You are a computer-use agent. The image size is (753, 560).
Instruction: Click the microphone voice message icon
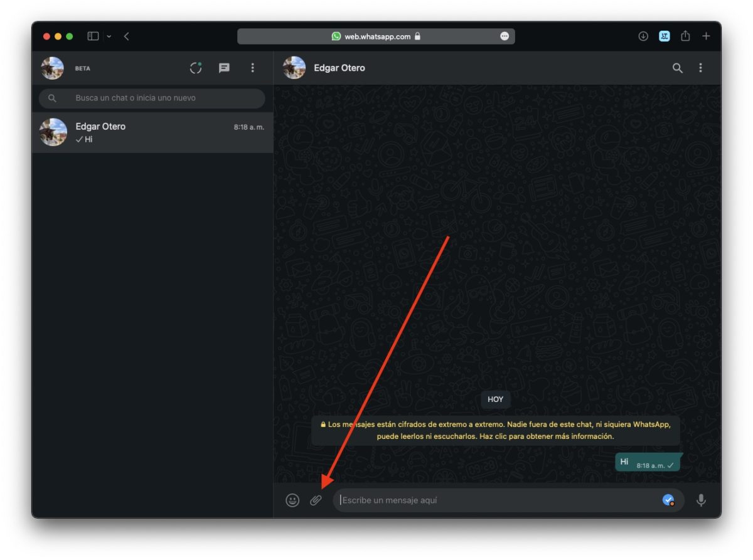coord(701,500)
